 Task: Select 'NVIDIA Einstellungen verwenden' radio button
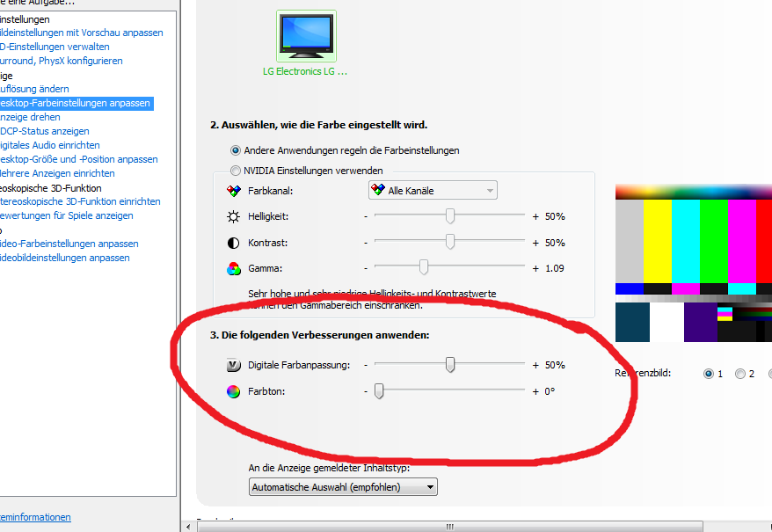[236, 171]
